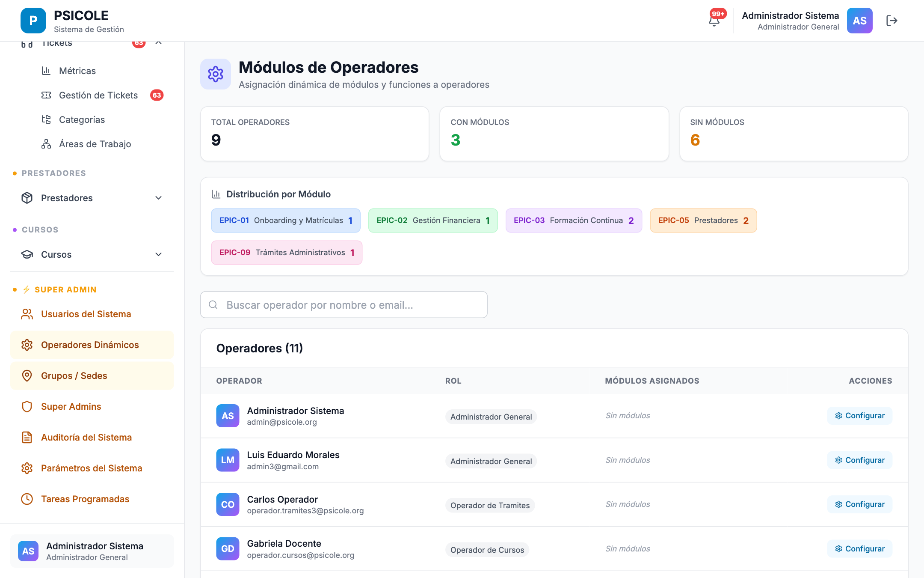
Task: Focus the Buscar operador search field
Action: pyautogui.click(x=344, y=305)
